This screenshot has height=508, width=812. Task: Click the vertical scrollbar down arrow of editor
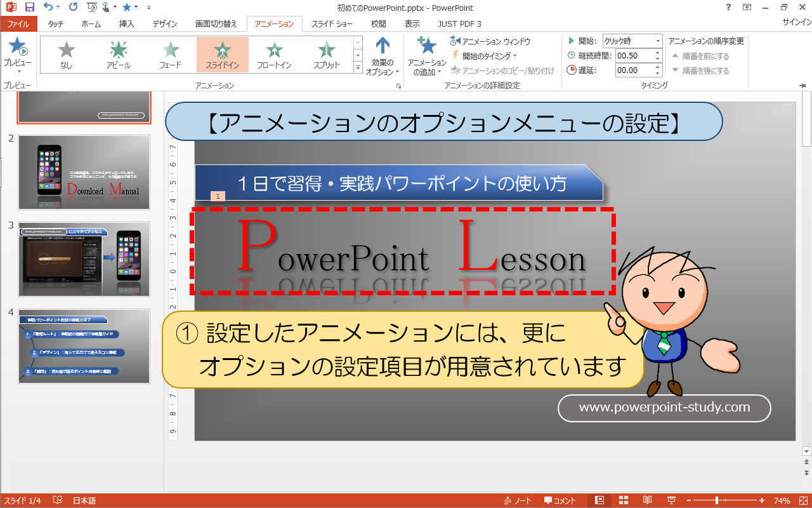[x=806, y=451]
